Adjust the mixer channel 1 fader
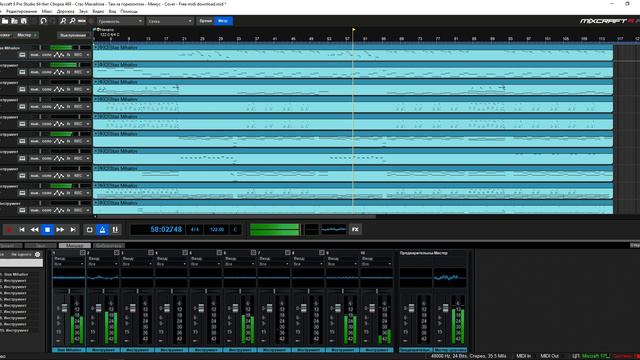640x360 pixels. click(64, 309)
